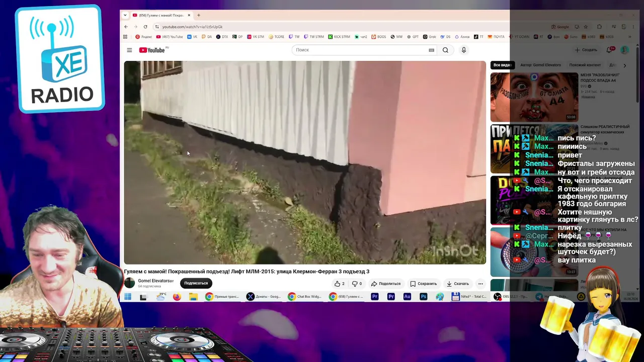Open YouTube notifications bell
Image resolution: width=644 pixels, height=362 pixels.
[610, 50]
